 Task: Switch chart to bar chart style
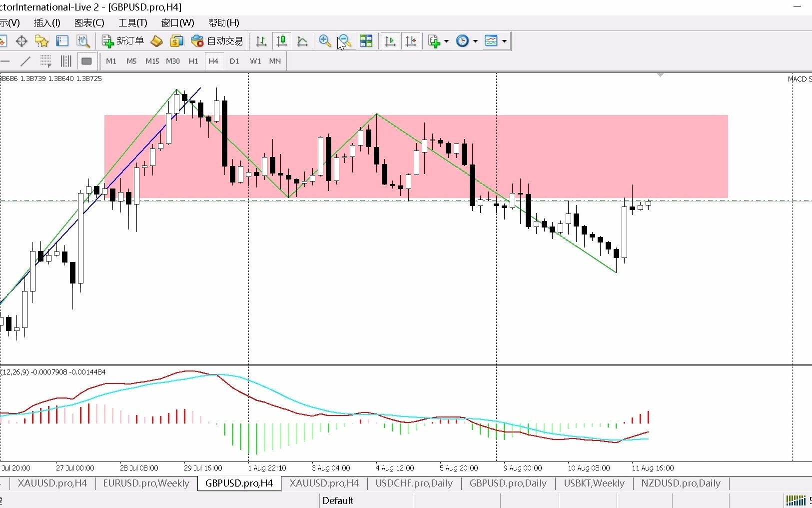[261, 41]
